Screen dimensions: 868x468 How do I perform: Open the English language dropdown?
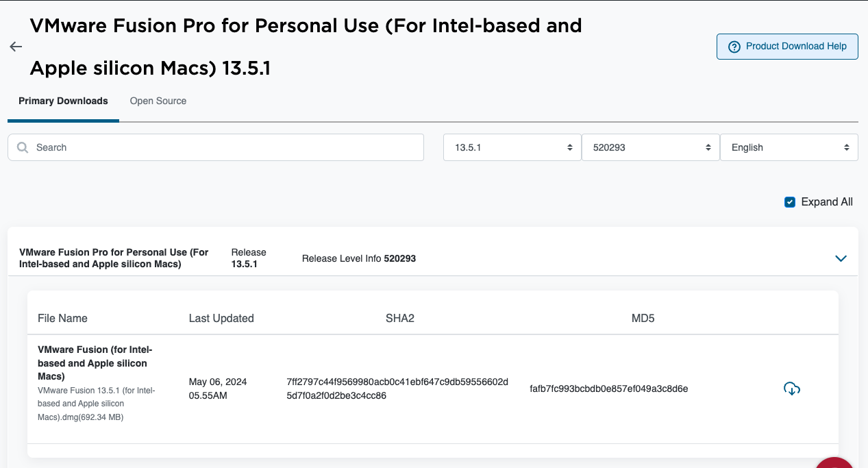pyautogui.click(x=789, y=147)
